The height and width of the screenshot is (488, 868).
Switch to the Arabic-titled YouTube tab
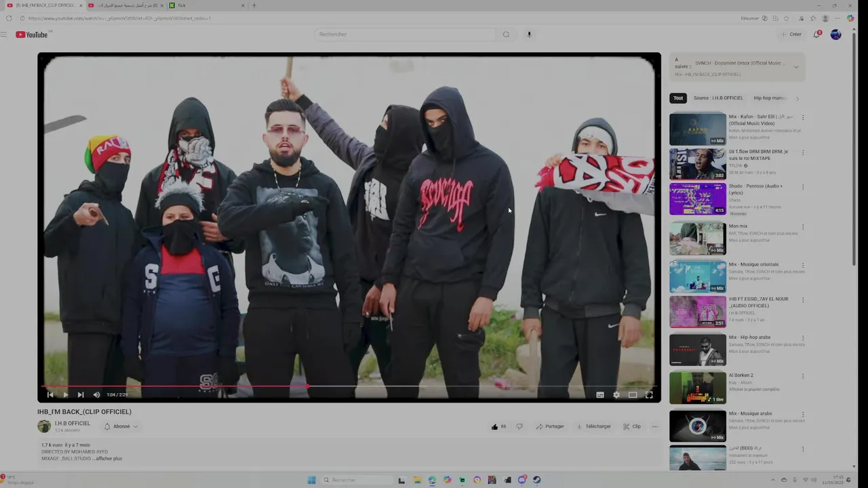tap(126, 5)
